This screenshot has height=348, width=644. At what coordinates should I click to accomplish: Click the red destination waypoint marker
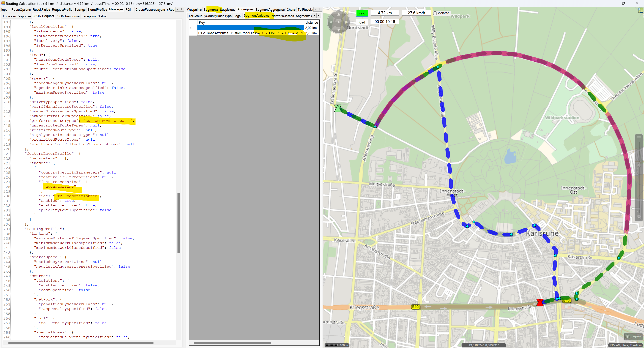[x=540, y=302]
